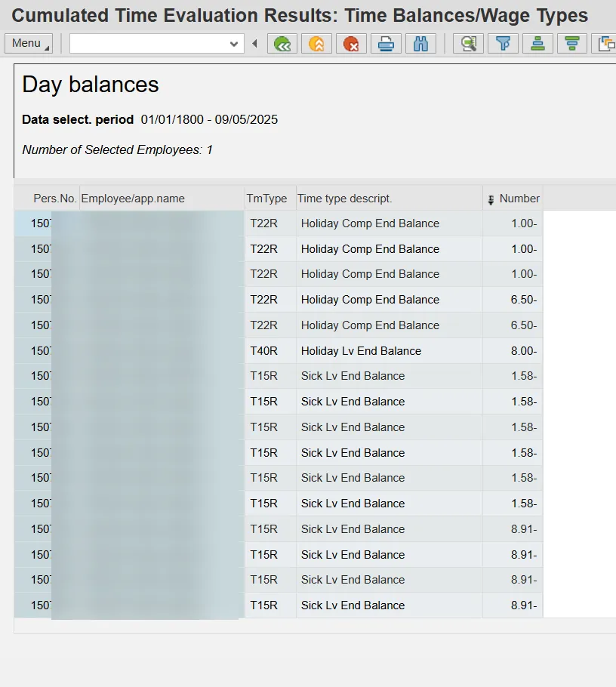Screen dimensions: 616x687
Task: Click the Sort Ascending icon
Action: [x=537, y=44]
